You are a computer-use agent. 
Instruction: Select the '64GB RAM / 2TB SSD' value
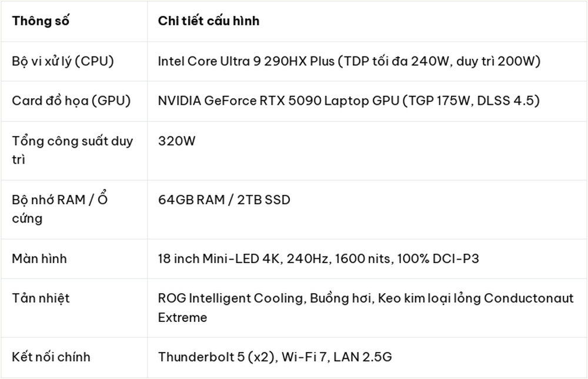tap(224, 200)
